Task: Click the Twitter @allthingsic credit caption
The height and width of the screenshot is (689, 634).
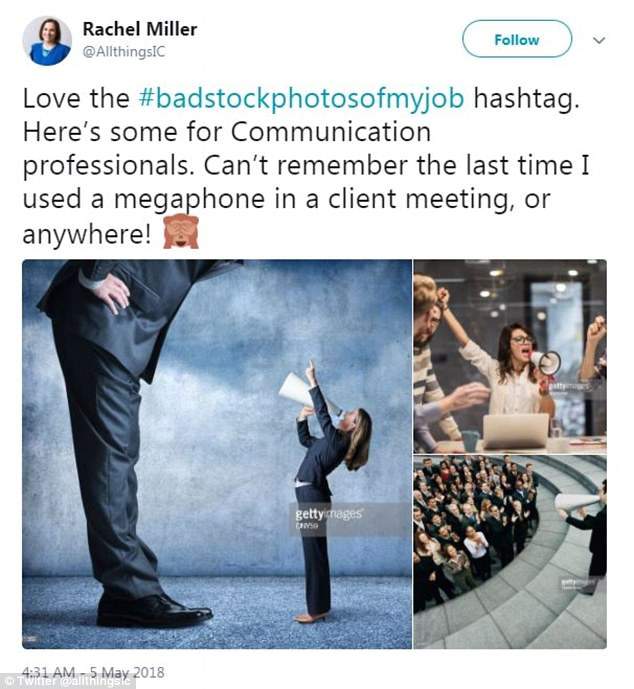Action: (x=67, y=682)
